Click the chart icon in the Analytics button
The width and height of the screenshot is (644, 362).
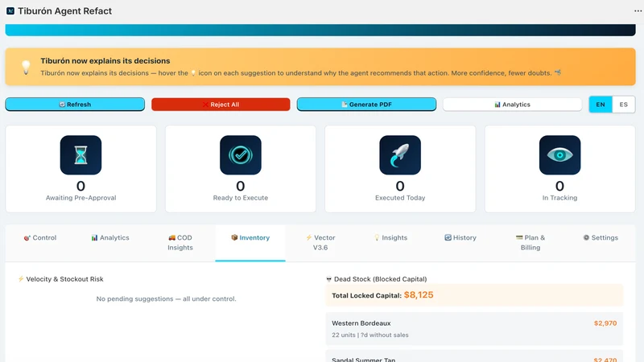coord(497,105)
